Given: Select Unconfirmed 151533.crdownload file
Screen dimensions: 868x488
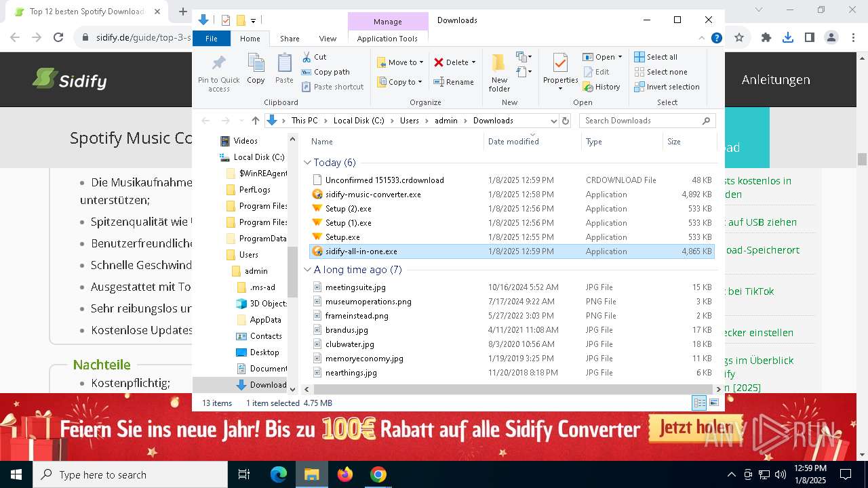Looking at the screenshot, I should [512, 180].
